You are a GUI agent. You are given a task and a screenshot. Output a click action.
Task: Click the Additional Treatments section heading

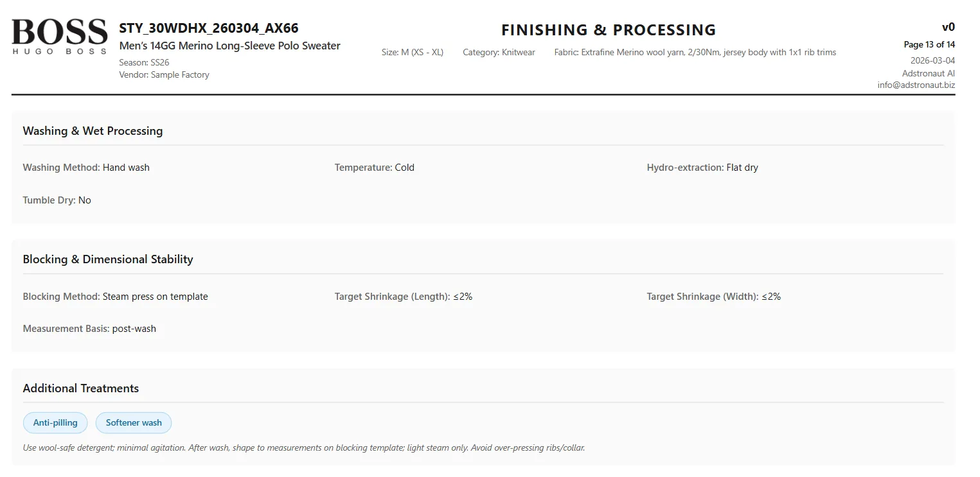81,388
